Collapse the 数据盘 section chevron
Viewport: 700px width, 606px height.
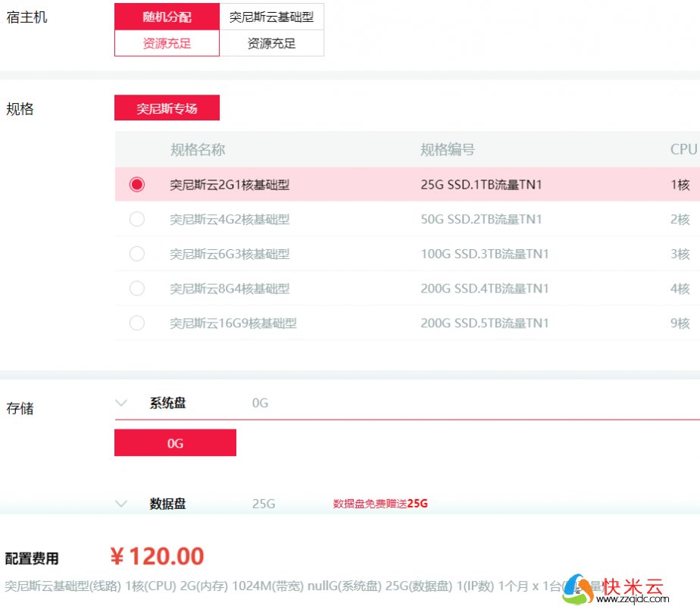click(x=121, y=504)
